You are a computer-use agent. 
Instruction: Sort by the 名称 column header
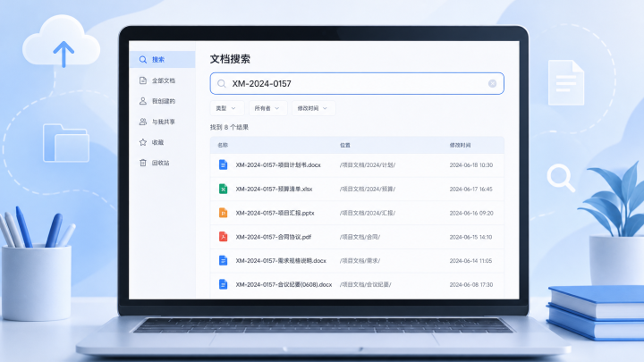223,146
